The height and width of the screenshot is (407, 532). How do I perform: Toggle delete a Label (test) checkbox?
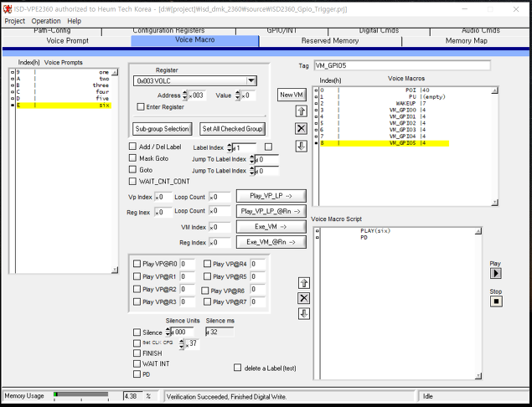tap(237, 368)
